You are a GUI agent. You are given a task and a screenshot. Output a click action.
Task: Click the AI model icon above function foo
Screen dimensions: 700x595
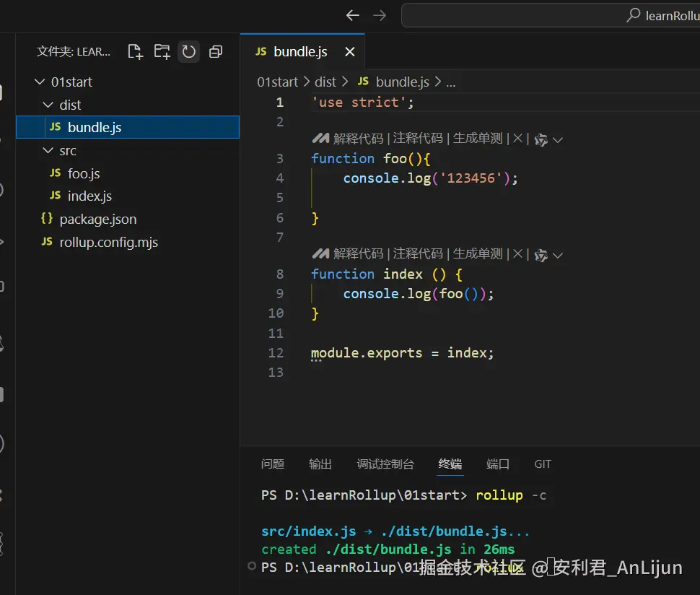coord(541,140)
